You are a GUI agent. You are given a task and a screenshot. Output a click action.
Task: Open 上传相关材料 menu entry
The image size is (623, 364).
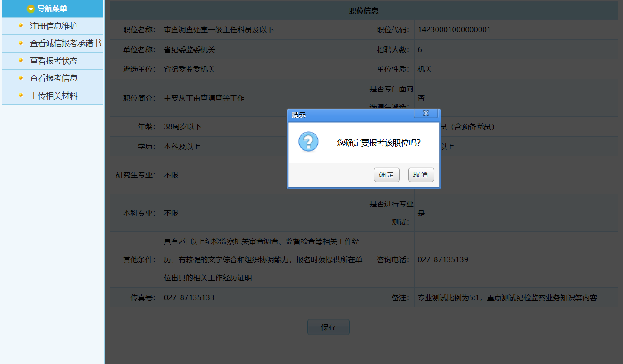click(53, 96)
